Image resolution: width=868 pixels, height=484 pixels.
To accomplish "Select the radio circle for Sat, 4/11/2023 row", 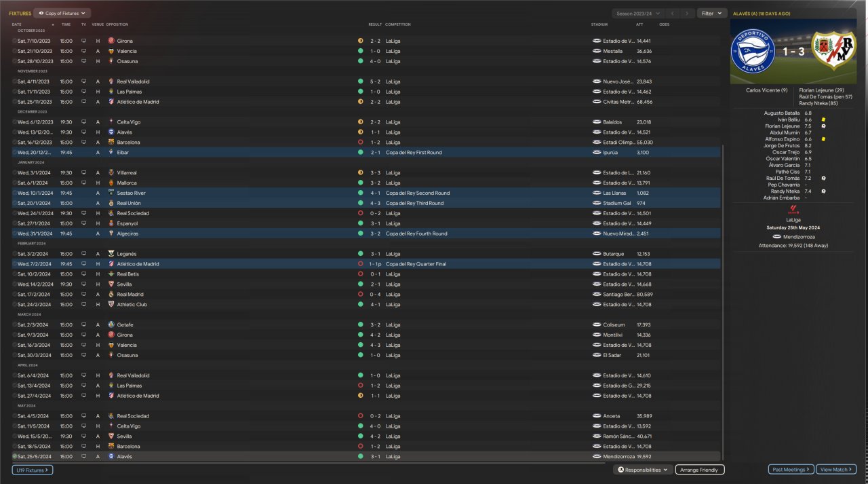I will click(x=14, y=81).
